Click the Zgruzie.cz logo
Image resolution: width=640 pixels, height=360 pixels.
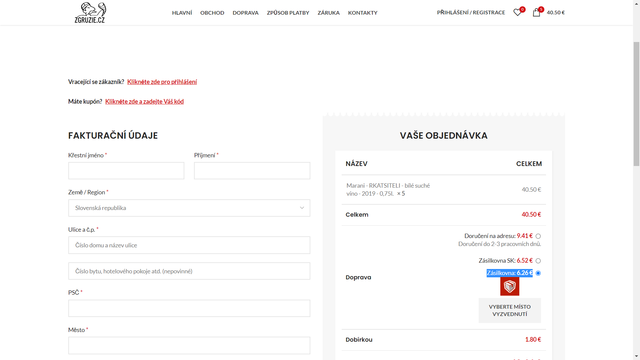tap(90, 12)
